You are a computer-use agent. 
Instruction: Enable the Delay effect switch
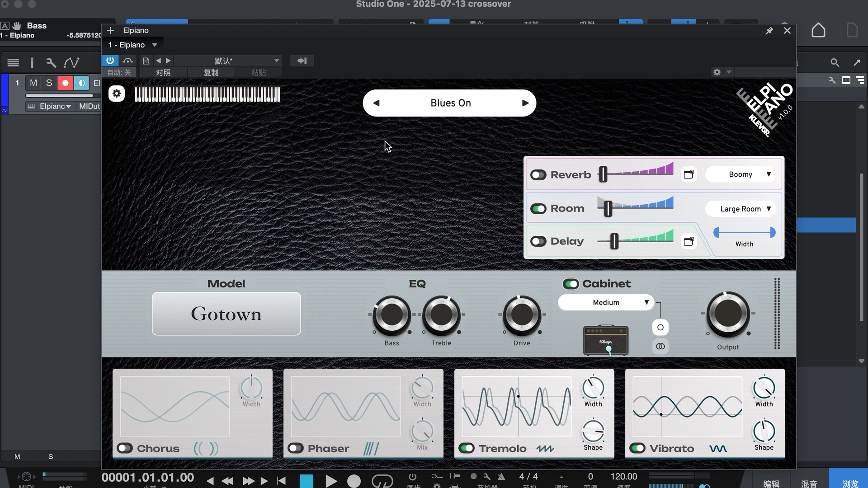[538, 241]
